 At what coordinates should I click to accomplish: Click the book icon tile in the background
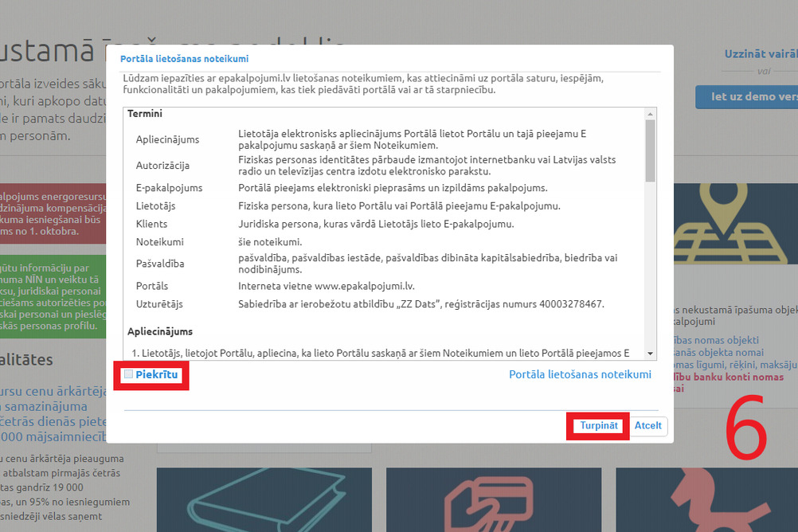click(x=264, y=500)
